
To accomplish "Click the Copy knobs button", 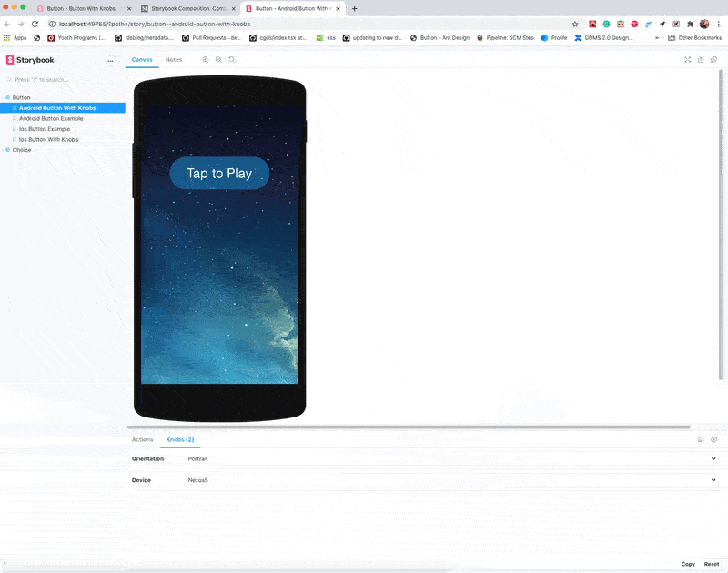I will coord(688,564).
